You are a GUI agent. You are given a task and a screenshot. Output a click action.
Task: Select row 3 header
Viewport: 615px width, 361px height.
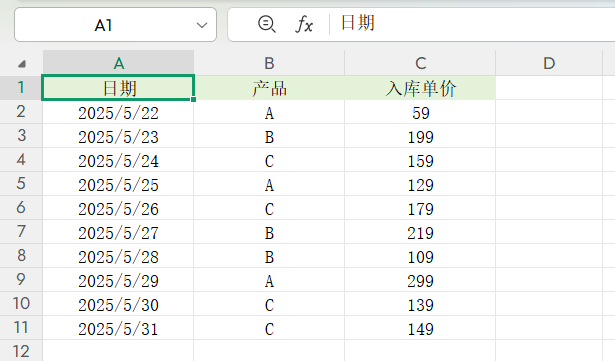(x=21, y=136)
